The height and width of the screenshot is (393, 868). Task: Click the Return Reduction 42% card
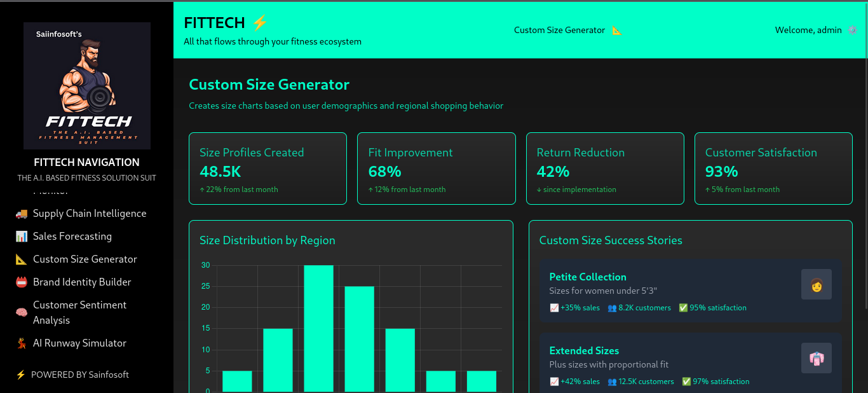605,169
